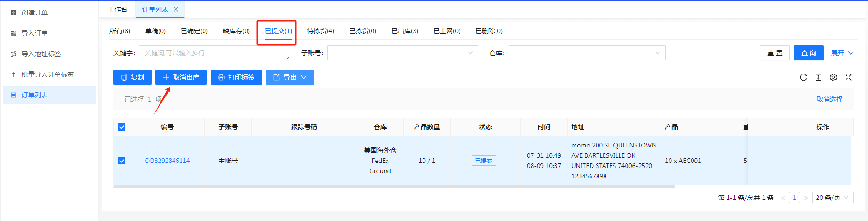This screenshot has width=868, height=221.
Task: Open the 20 条/页 page size selector
Action: pyautogui.click(x=832, y=198)
